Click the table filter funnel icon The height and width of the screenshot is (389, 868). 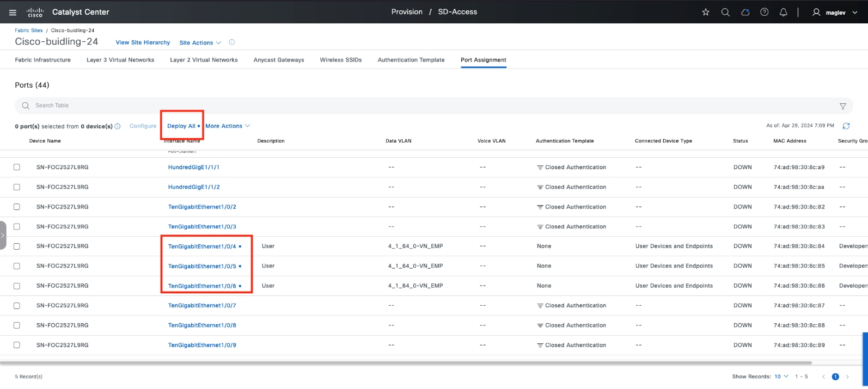tap(842, 106)
